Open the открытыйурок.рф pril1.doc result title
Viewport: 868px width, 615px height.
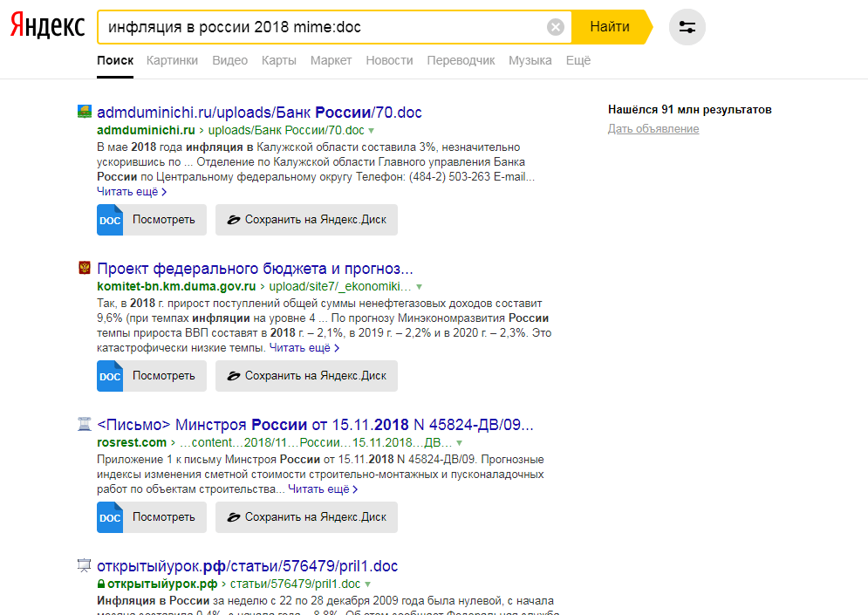248,566
